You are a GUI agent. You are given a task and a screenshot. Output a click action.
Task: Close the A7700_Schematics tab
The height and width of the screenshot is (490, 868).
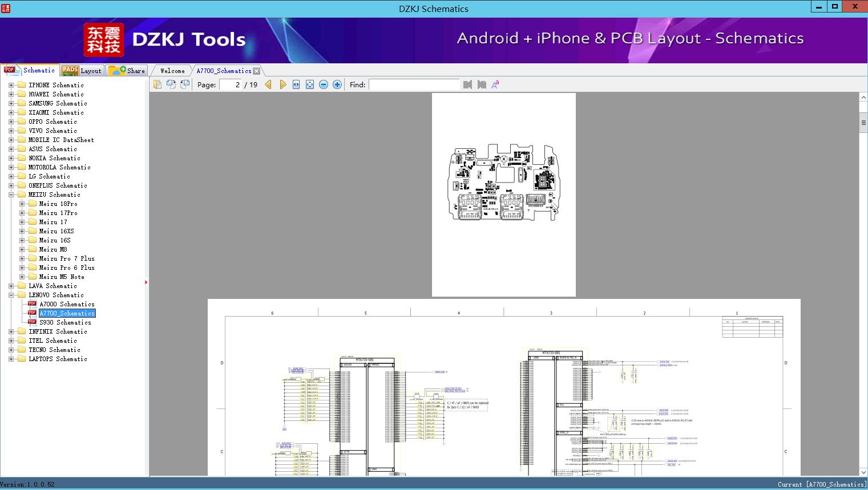pos(257,71)
